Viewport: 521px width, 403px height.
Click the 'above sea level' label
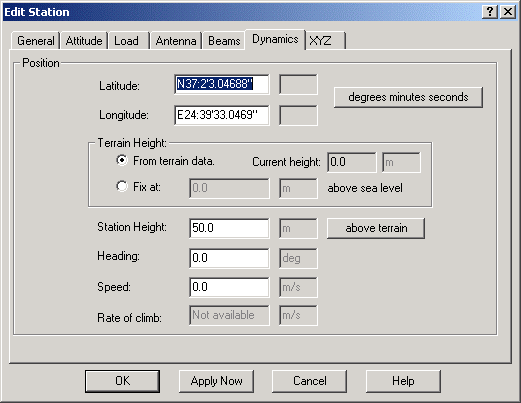(365, 188)
